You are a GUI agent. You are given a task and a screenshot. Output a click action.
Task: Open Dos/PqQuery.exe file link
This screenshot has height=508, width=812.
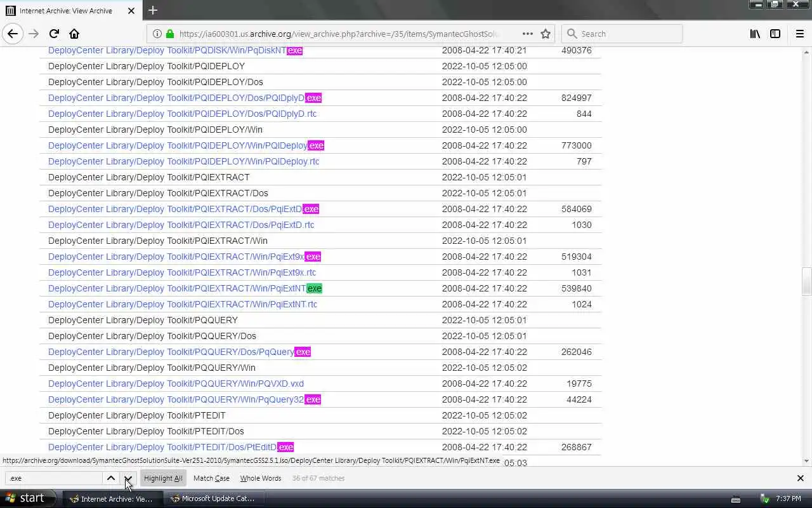pos(180,352)
